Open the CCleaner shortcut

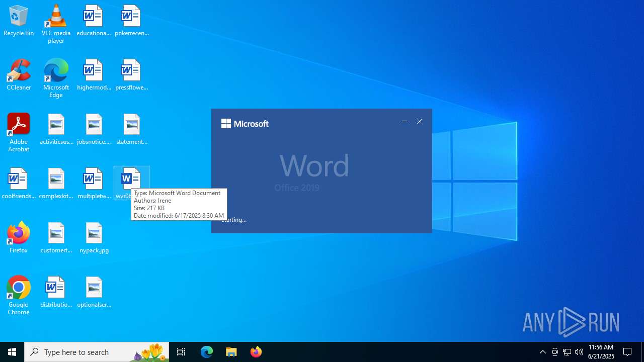(19, 75)
